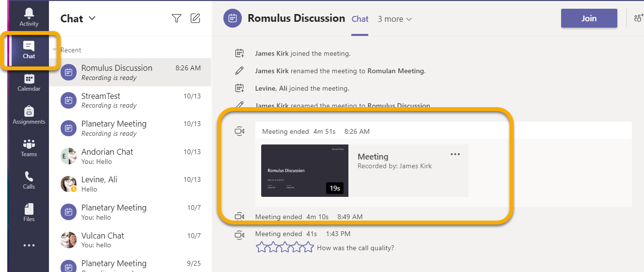Click the StreamTest meeting avatar icon
The height and width of the screenshot is (272, 644).
[68, 100]
